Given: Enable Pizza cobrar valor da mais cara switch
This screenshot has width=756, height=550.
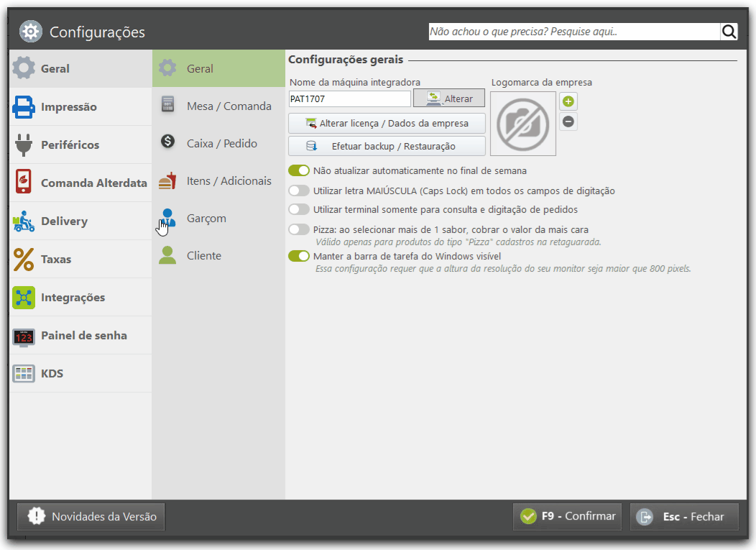Looking at the screenshot, I should 299,229.
